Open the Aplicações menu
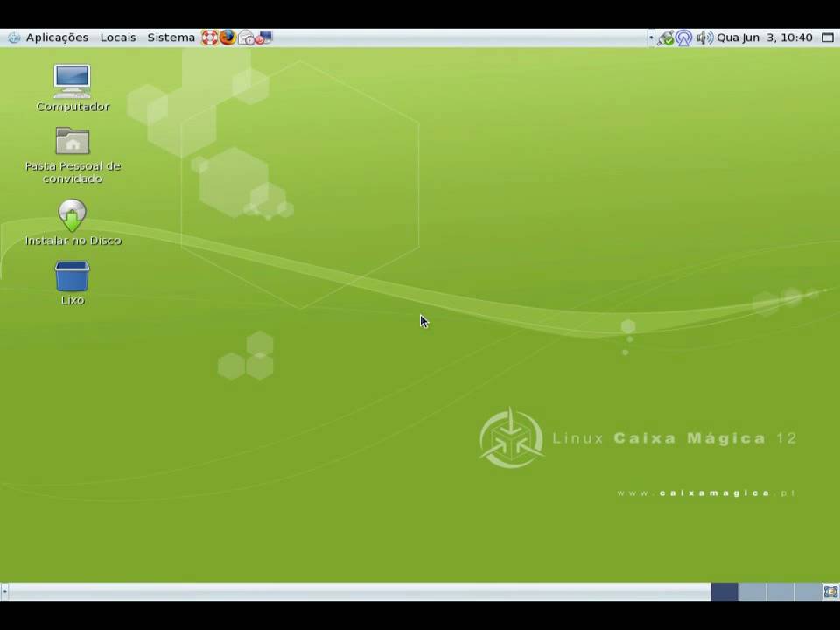Image resolution: width=840 pixels, height=630 pixels. 57,38
